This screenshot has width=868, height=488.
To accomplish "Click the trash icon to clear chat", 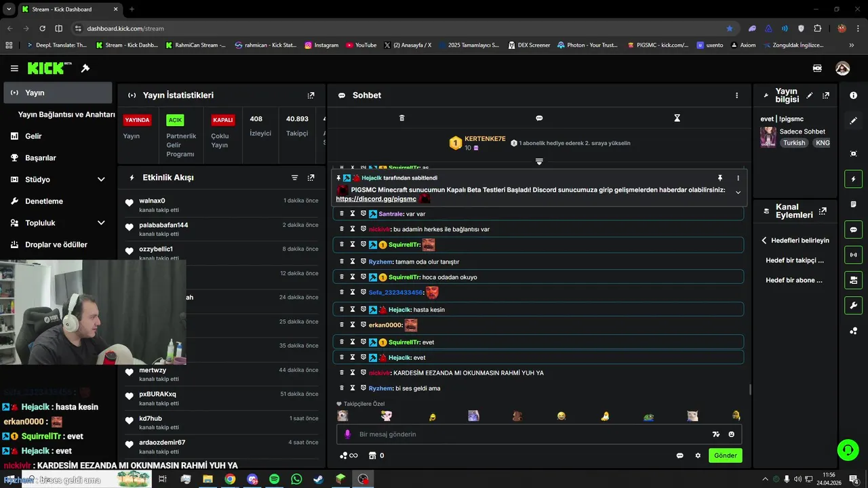I will [401, 118].
